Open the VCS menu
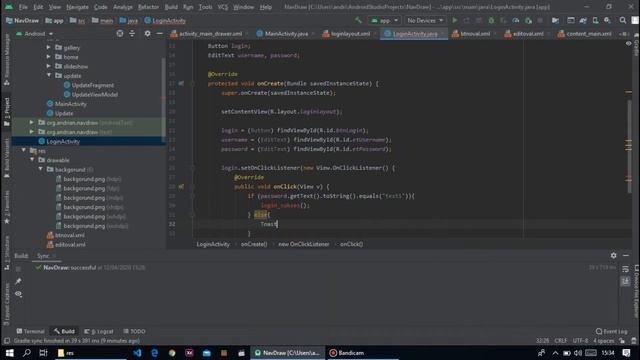The image size is (640, 360). [x=222, y=7]
